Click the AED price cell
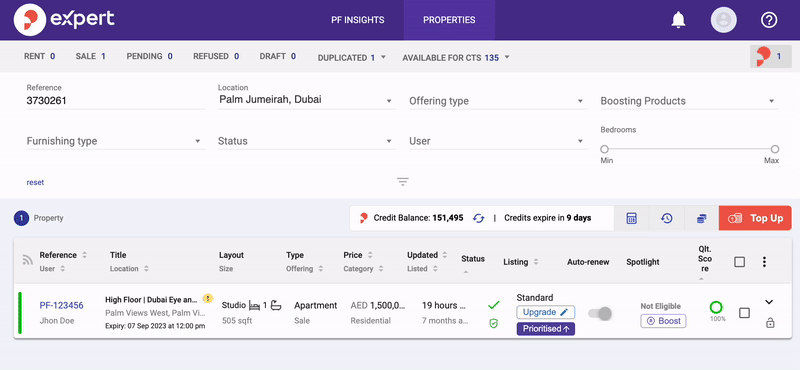This screenshot has width=800, height=370. pyautogui.click(x=378, y=305)
